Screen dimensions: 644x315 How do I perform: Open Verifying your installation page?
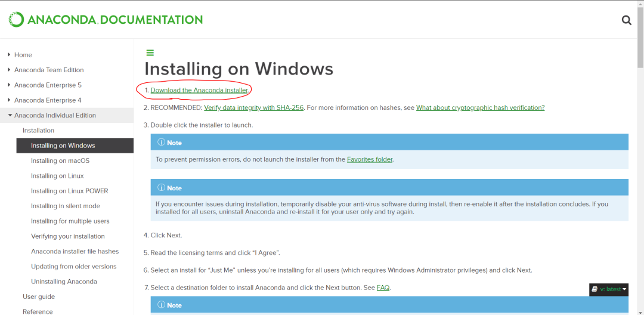[x=68, y=236]
